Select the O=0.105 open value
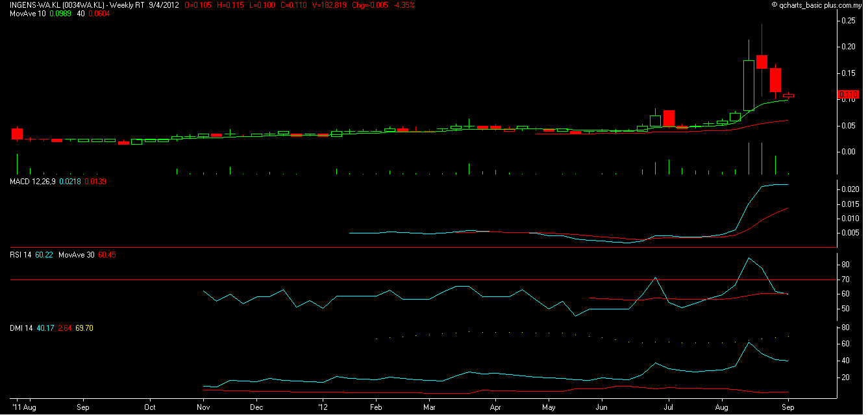Viewport: 868px width, 419px height. [x=199, y=5]
